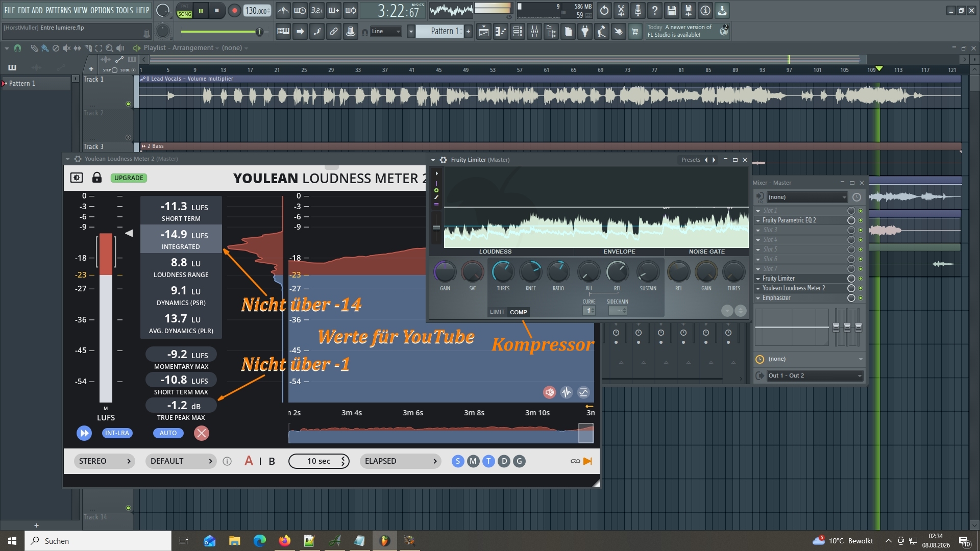Stop playback with the stop button
This screenshot has width=980, height=551.
[x=217, y=11]
